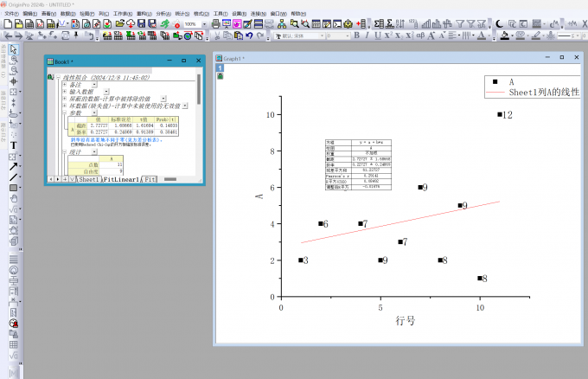Open the line color pencil swatch
This screenshot has width=588, height=379.
pyautogui.click(x=536, y=35)
